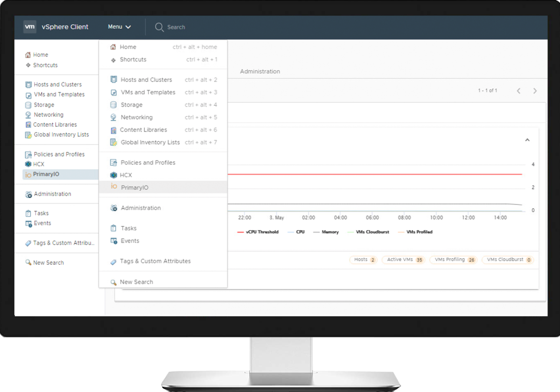Select Storage in the Menu dropdown
Screen dimensions: 560x392
(163, 105)
